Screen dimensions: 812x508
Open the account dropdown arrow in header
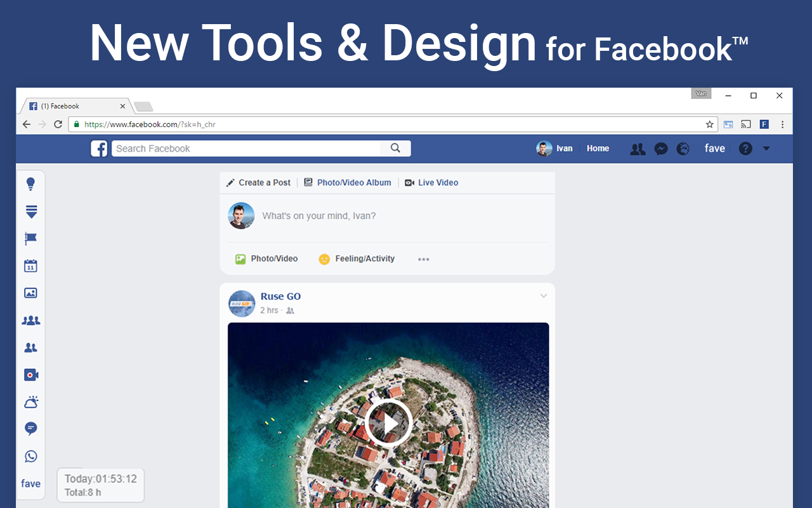pos(766,149)
